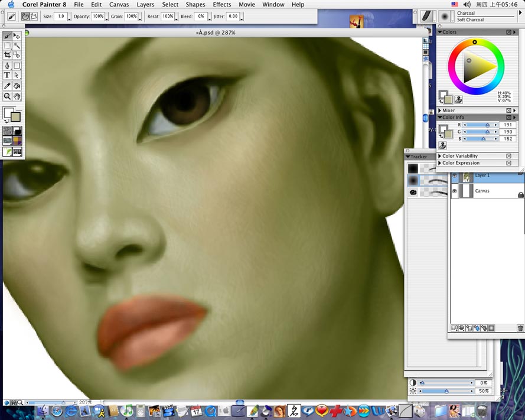The image size is (525, 420).
Task: Open the Weave selector in toolbox
Action: tap(17, 141)
